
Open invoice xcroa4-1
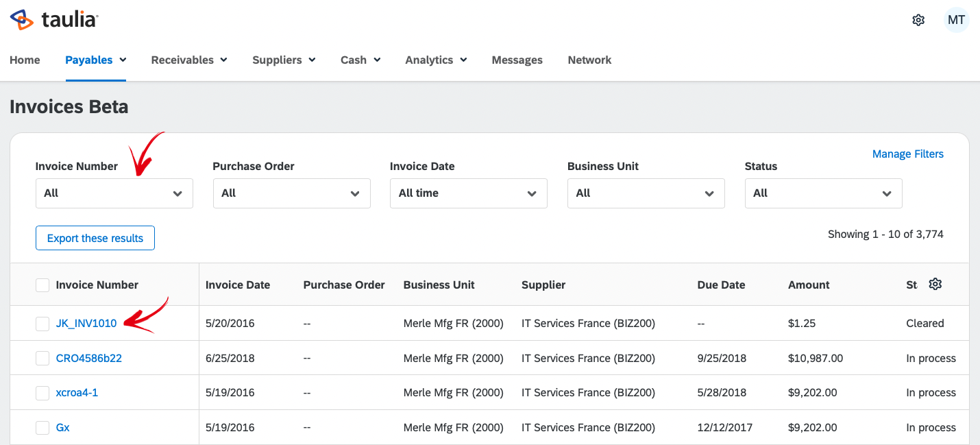77,393
